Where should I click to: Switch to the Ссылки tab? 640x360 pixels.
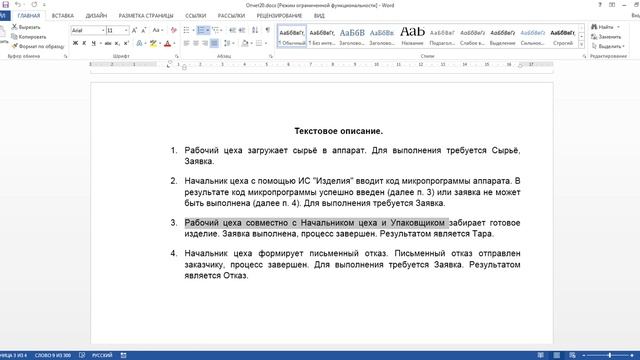[x=196, y=16]
